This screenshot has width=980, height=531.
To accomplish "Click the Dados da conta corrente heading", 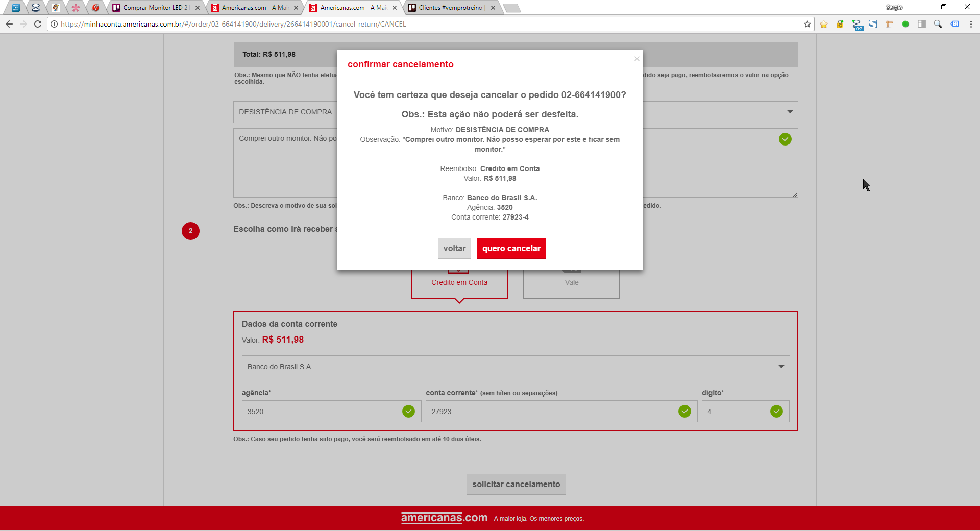I will tap(289, 324).
